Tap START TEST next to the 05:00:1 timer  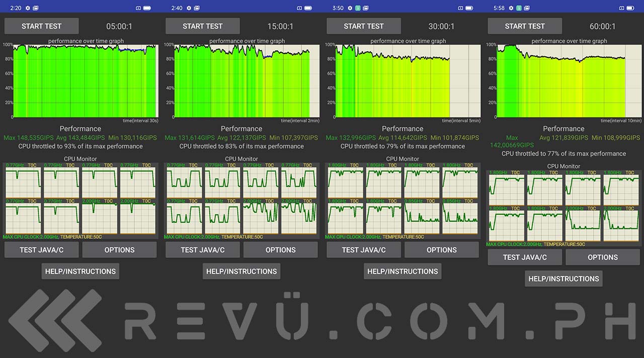[x=42, y=26]
